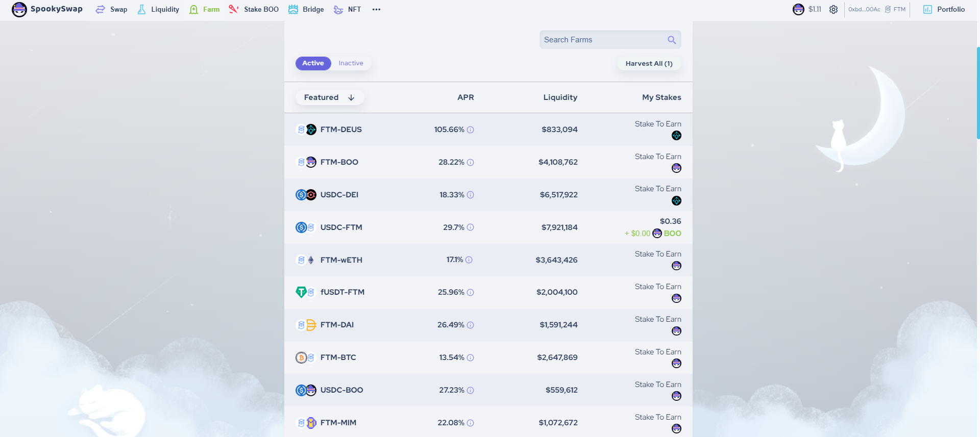Image resolution: width=980 pixels, height=437 pixels.
Task: Click APR info icon for fUSDT-FTM
Action: pos(471,292)
